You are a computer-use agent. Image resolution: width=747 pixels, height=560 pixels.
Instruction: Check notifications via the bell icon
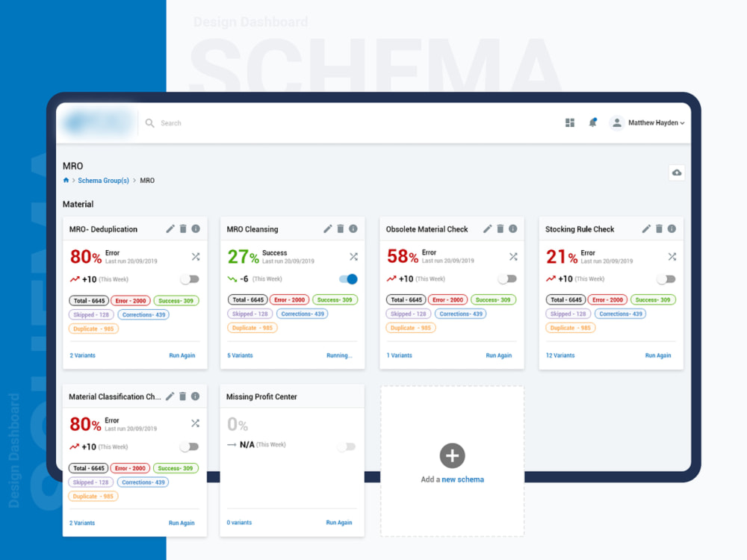click(592, 122)
